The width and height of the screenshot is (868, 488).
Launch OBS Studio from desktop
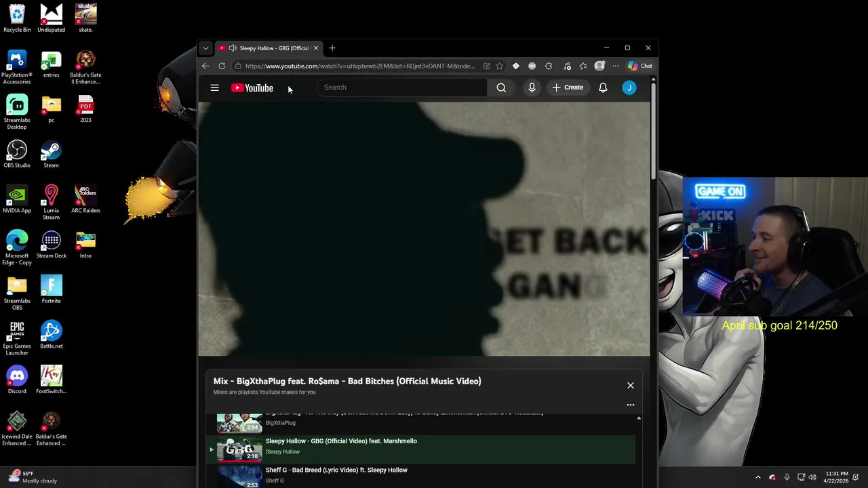pyautogui.click(x=17, y=155)
